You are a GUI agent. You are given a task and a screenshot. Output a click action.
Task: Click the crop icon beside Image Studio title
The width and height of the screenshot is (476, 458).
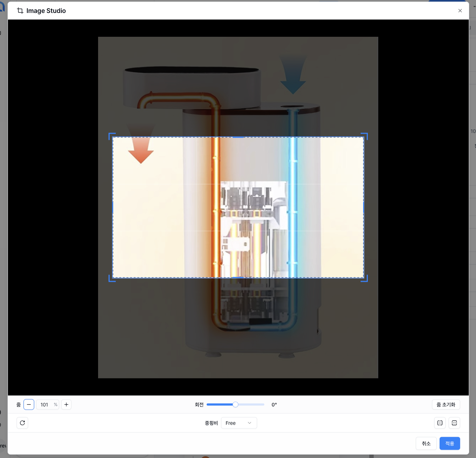tap(20, 11)
